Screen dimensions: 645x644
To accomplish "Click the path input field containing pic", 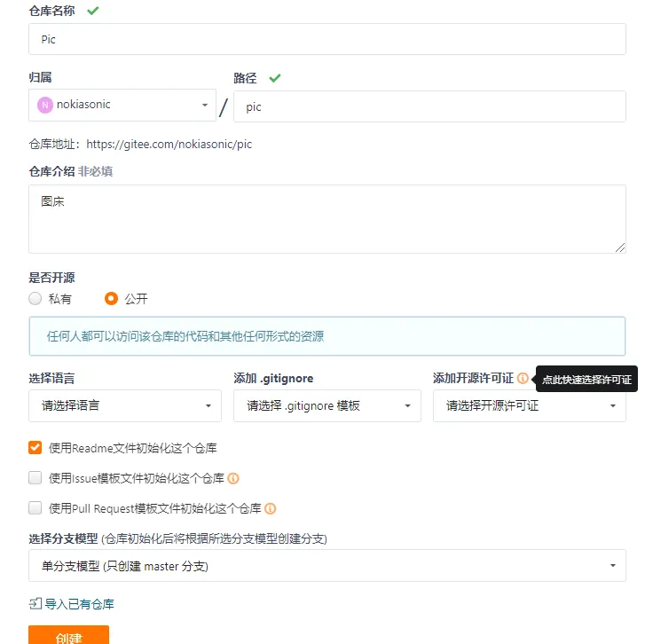I will (x=429, y=106).
